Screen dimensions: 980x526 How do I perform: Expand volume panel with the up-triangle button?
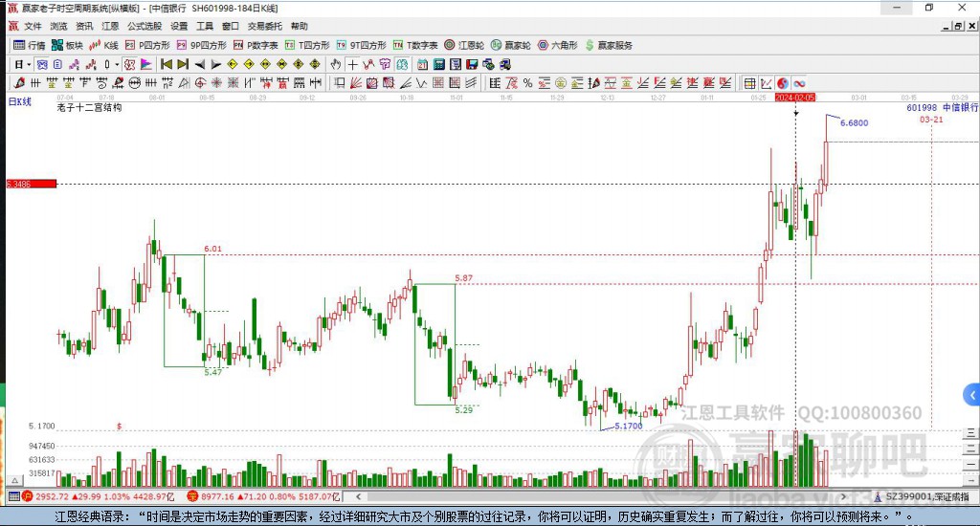[x=15, y=480]
